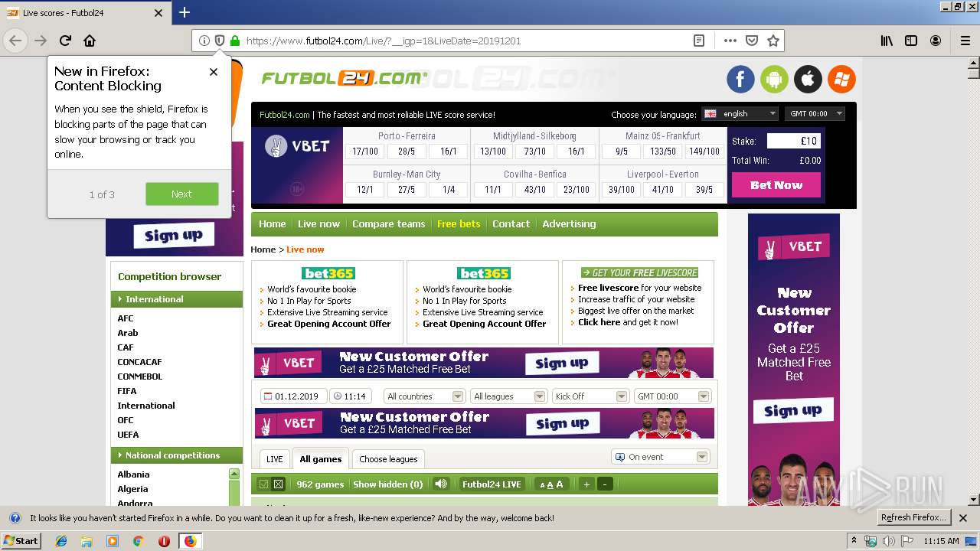Viewport: 980px width, 551px height.
Task: Open CONMEBOL in competition browser
Action: pyautogui.click(x=139, y=377)
